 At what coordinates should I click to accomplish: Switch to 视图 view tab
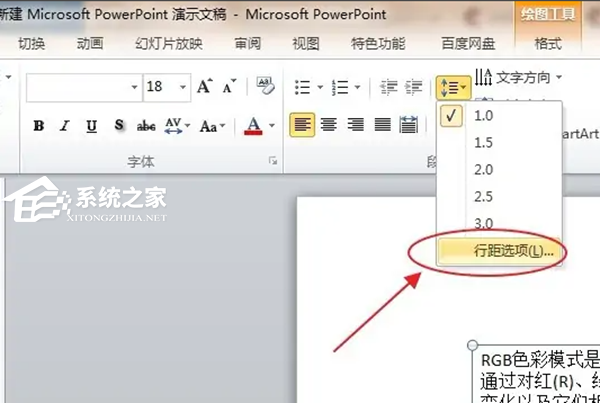point(306,44)
